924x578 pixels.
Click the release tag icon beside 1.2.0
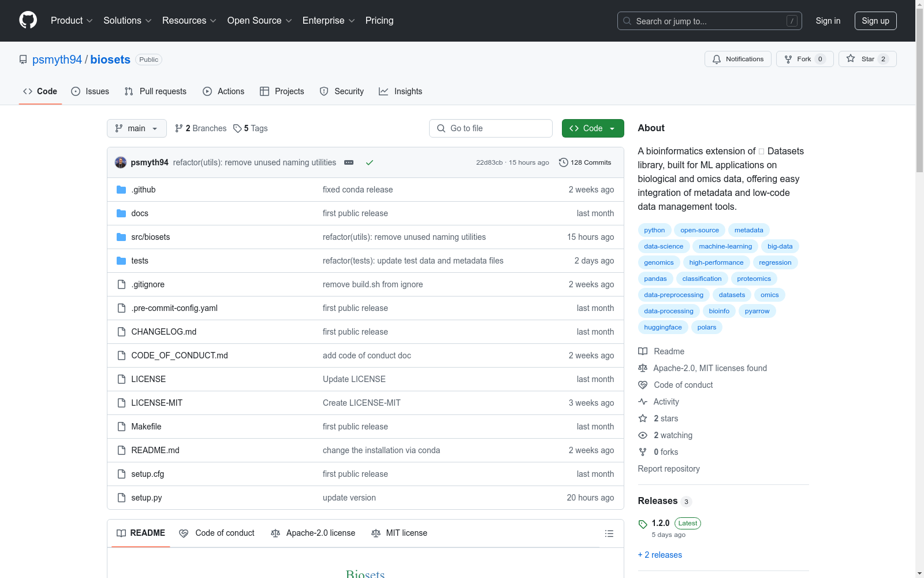tap(643, 524)
